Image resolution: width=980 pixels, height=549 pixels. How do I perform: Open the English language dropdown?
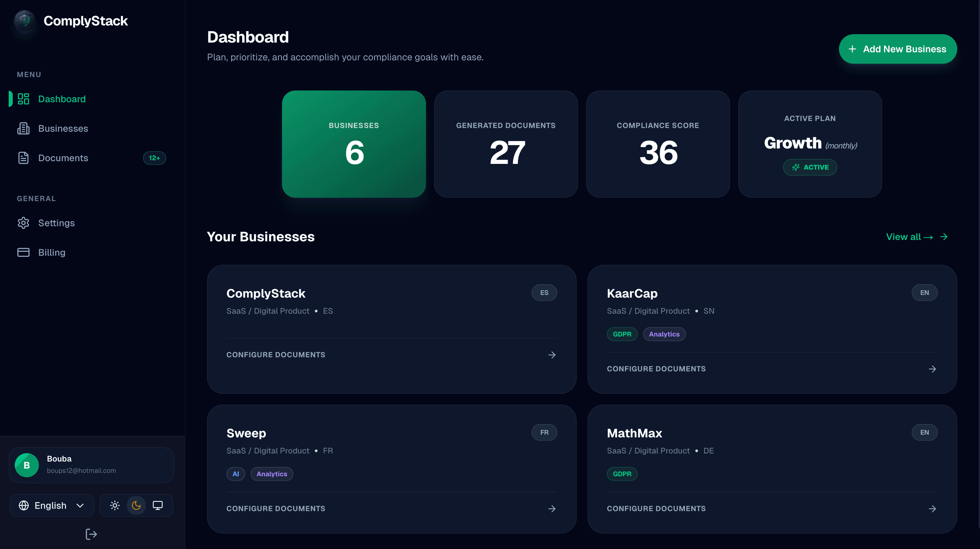[51, 505]
